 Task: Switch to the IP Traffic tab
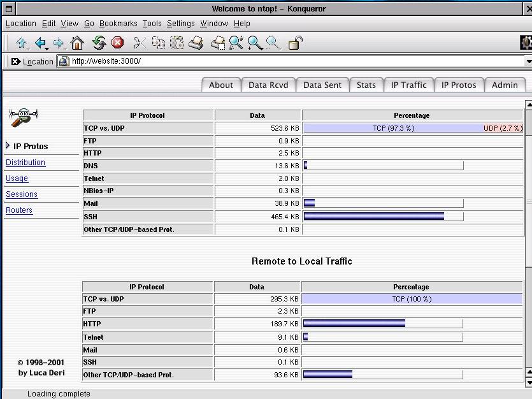click(x=408, y=85)
